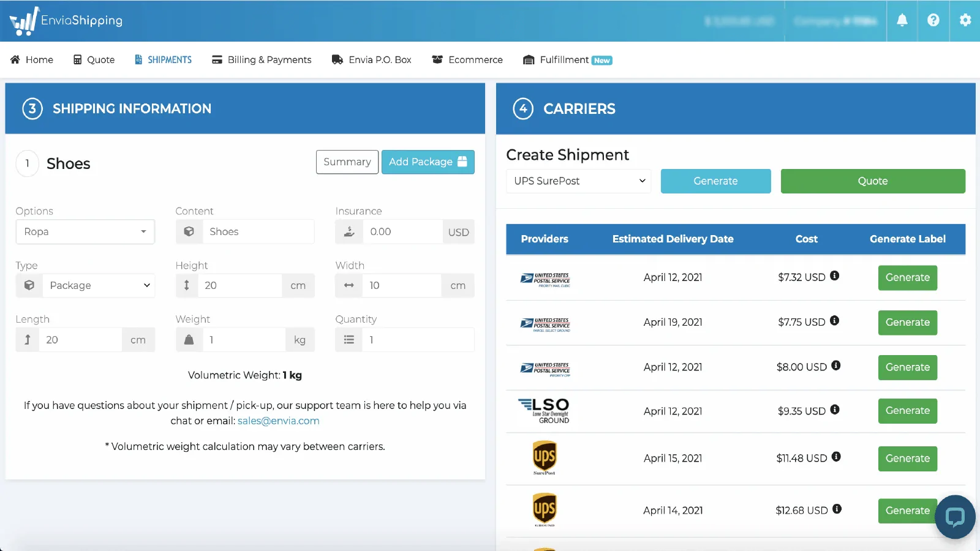
Task: Open the Options dropdown showing Ropa
Action: pyautogui.click(x=85, y=231)
